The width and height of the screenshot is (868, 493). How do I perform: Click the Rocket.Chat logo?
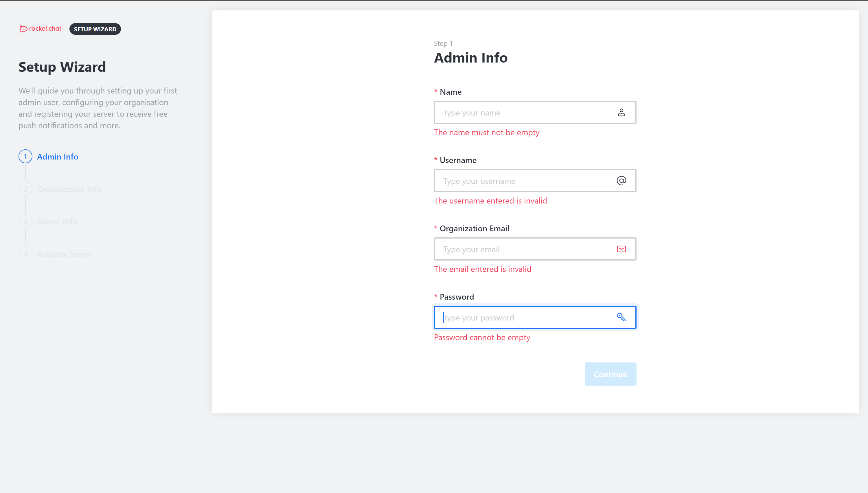click(40, 29)
